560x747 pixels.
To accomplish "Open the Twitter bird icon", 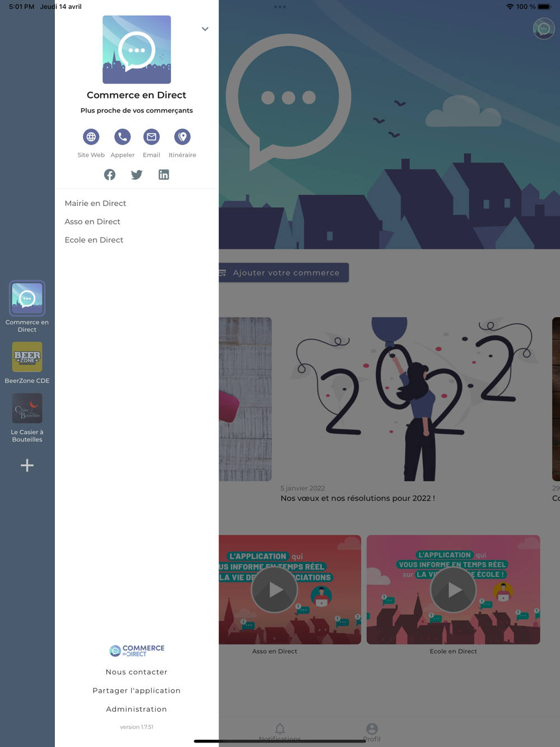I will pyautogui.click(x=137, y=175).
